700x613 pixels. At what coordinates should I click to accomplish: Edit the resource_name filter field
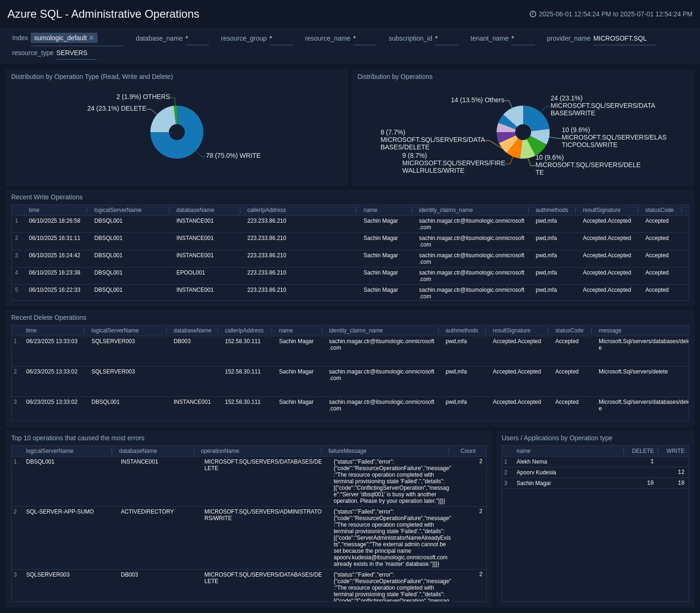(364, 38)
